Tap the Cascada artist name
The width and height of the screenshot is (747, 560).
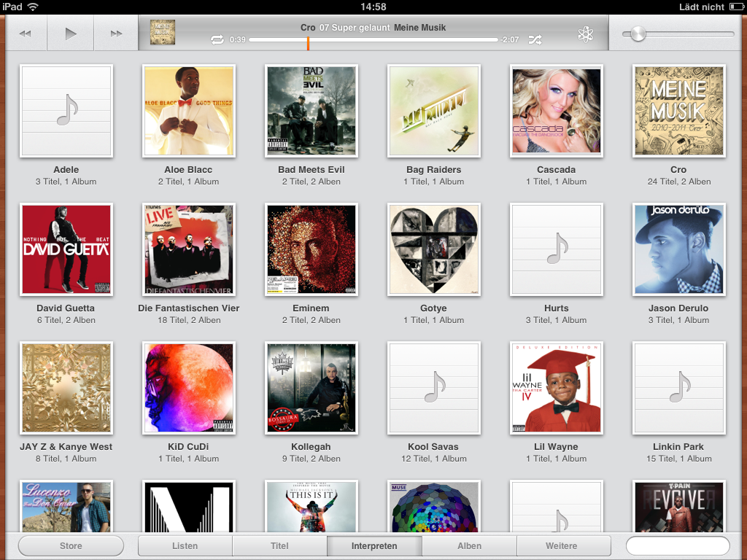point(556,169)
